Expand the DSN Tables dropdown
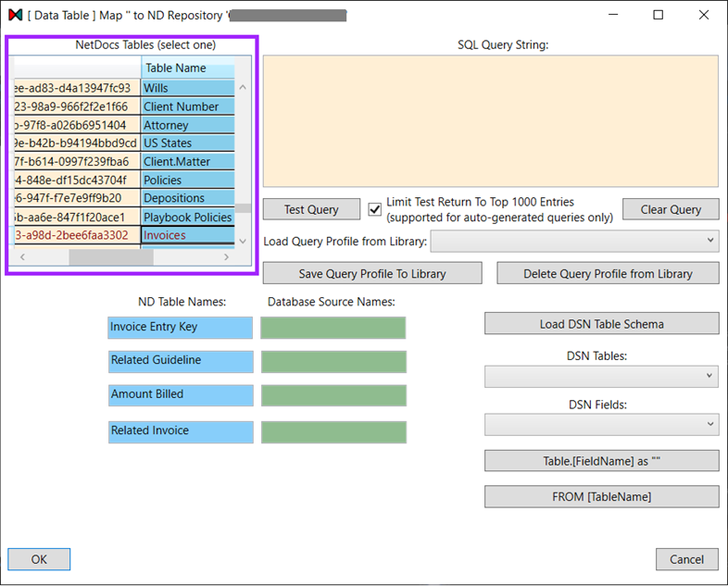Image resolution: width=728 pixels, height=586 pixels. [601, 377]
